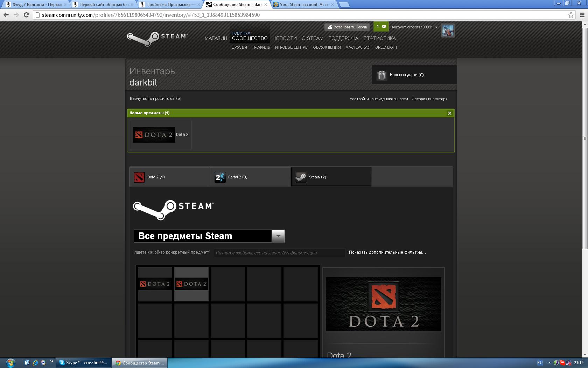Image resolution: width=588 pixels, height=368 pixels.
Task: Open a new browser tab
Action: (x=344, y=5)
